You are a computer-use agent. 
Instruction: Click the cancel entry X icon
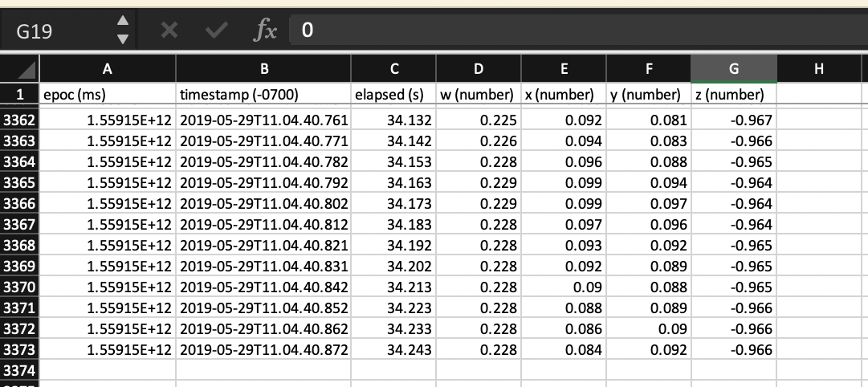[x=169, y=31]
